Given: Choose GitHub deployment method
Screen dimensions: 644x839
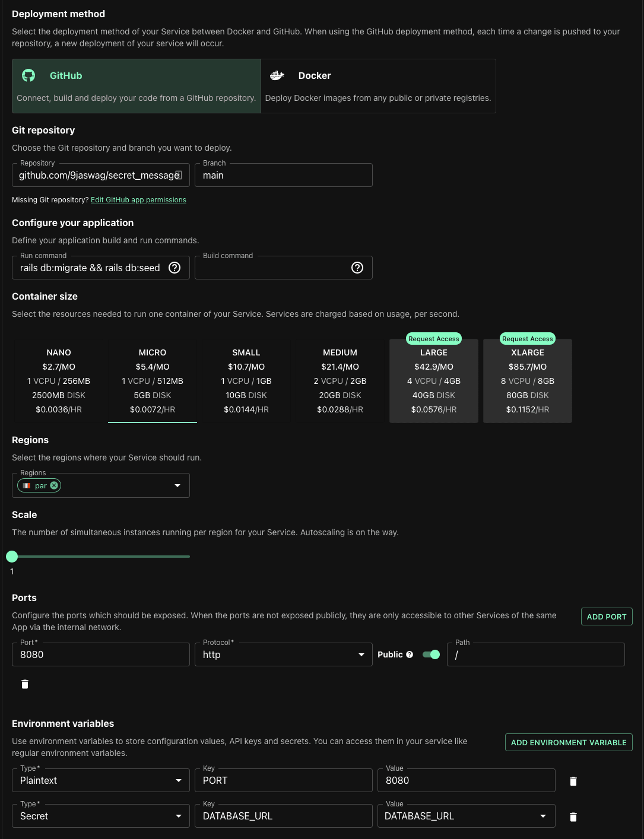Looking at the screenshot, I should [x=137, y=86].
